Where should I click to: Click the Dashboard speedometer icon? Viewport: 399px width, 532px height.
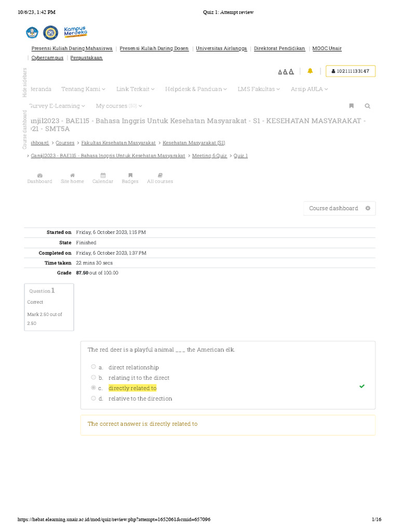pos(40,176)
